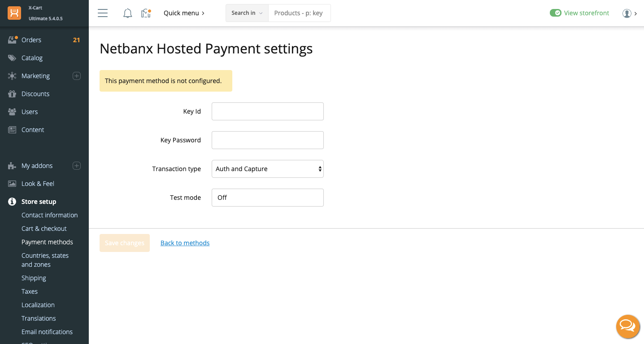This screenshot has height=344, width=644.
Task: Click the orders count badge 21
Action: 77,40
